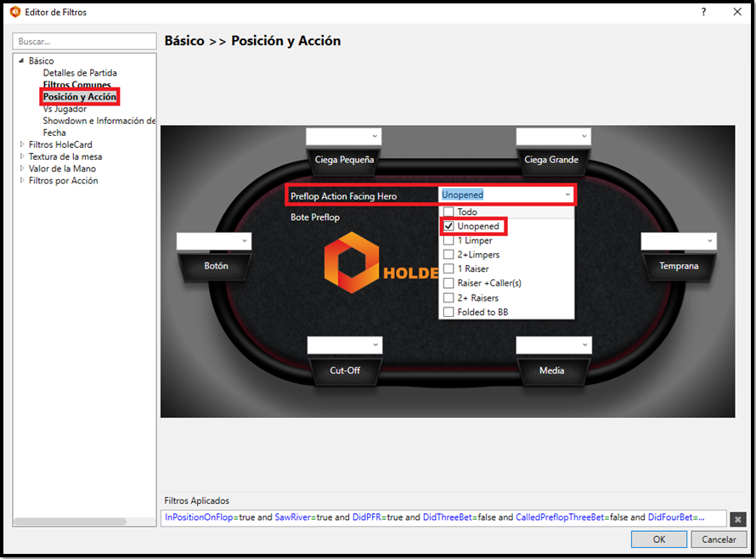Image resolution: width=756 pixels, height=559 pixels.
Task: Click the Ciega Pequeña seat label
Action: tap(344, 160)
